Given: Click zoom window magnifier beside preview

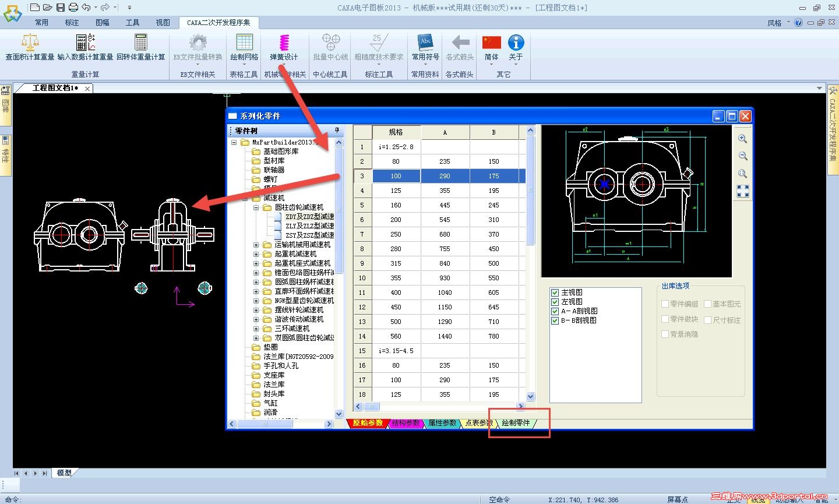Looking at the screenshot, I should pos(742,173).
